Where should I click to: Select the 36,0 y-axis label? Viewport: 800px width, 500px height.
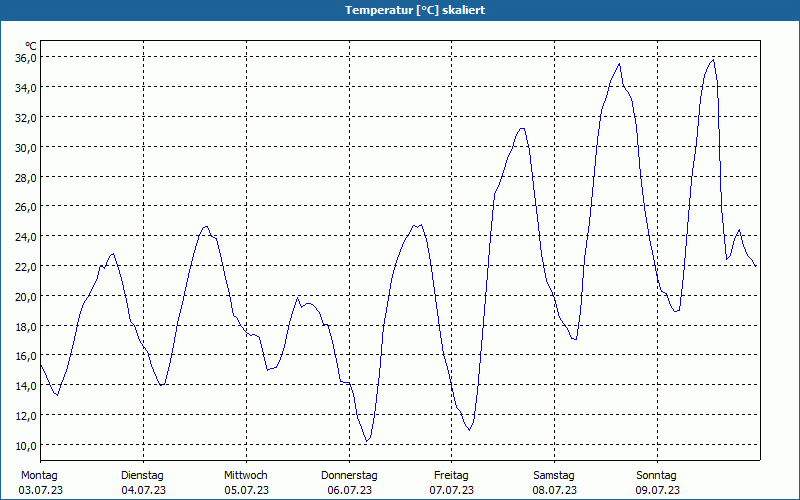[25, 58]
